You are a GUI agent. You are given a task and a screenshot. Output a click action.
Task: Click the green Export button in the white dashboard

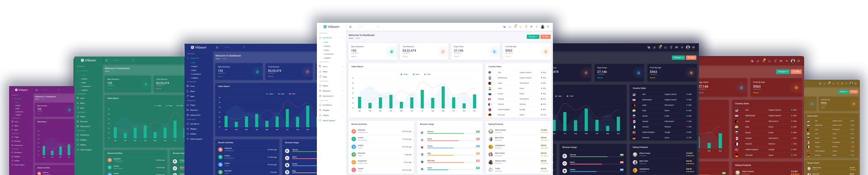[533, 36]
